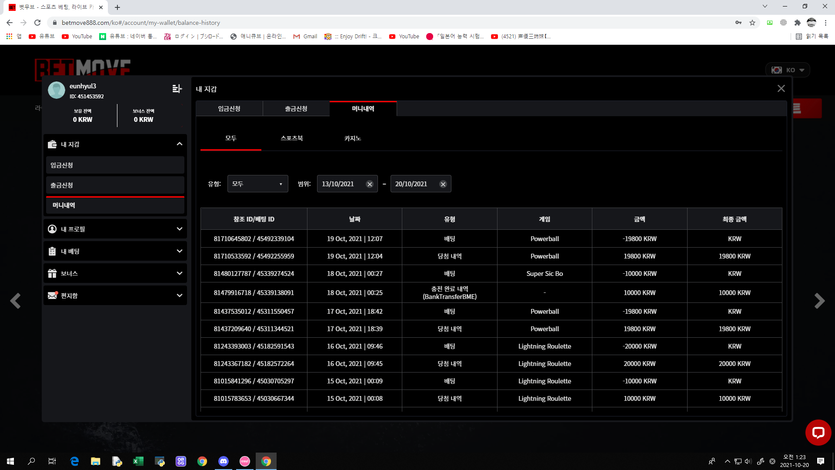
Task: Open the Windows notification center
Action: pos(821,461)
